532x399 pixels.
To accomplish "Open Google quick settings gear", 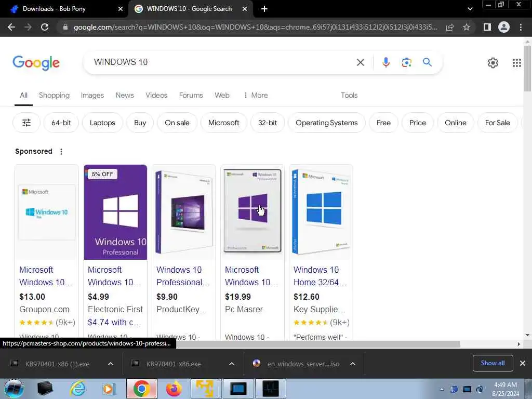I will tap(493, 63).
